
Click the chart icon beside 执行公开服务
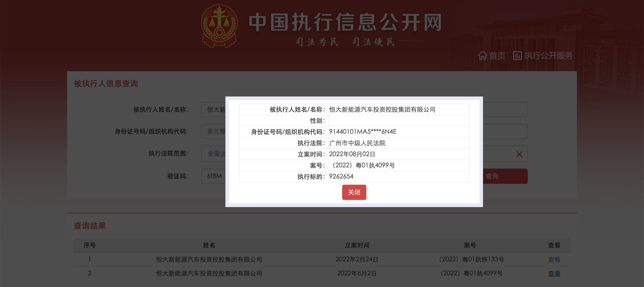pyautogui.click(x=517, y=56)
